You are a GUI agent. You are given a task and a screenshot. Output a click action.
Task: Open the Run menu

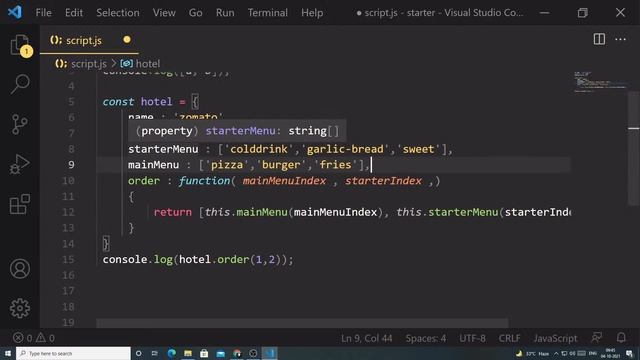click(x=225, y=13)
